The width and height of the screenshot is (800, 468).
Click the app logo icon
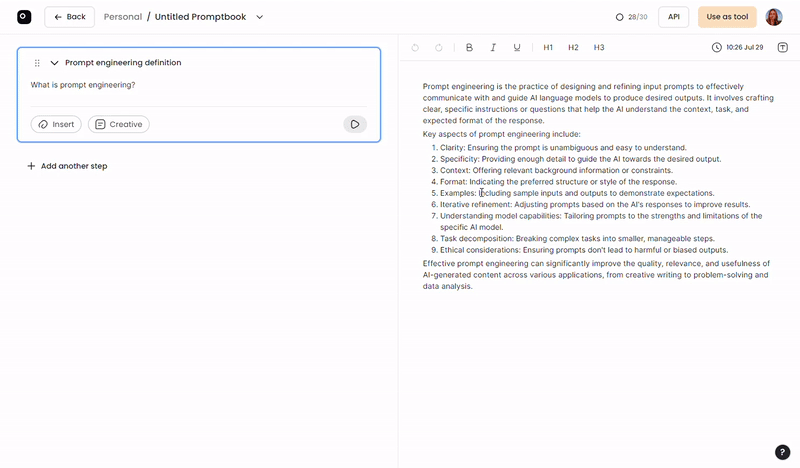click(24, 17)
